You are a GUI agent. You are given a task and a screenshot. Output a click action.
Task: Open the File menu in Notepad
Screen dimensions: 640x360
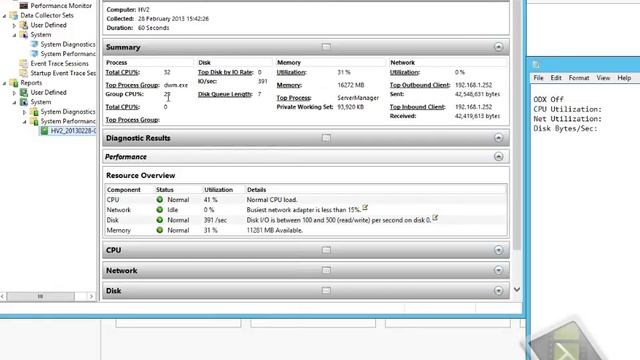(538, 78)
